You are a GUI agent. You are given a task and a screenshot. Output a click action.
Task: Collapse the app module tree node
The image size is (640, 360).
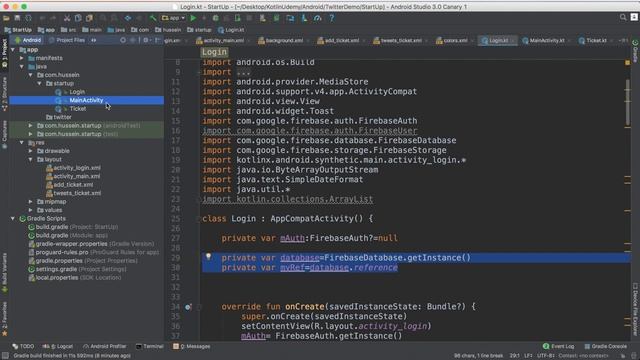coord(13,50)
